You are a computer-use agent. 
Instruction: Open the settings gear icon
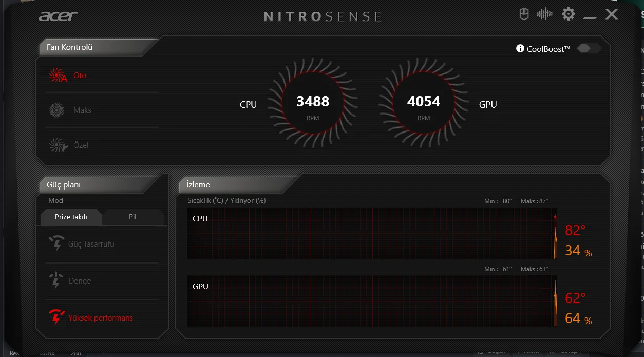568,14
